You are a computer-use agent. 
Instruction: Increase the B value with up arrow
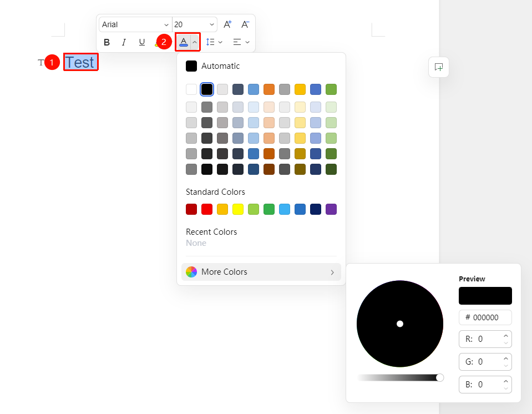506,381
